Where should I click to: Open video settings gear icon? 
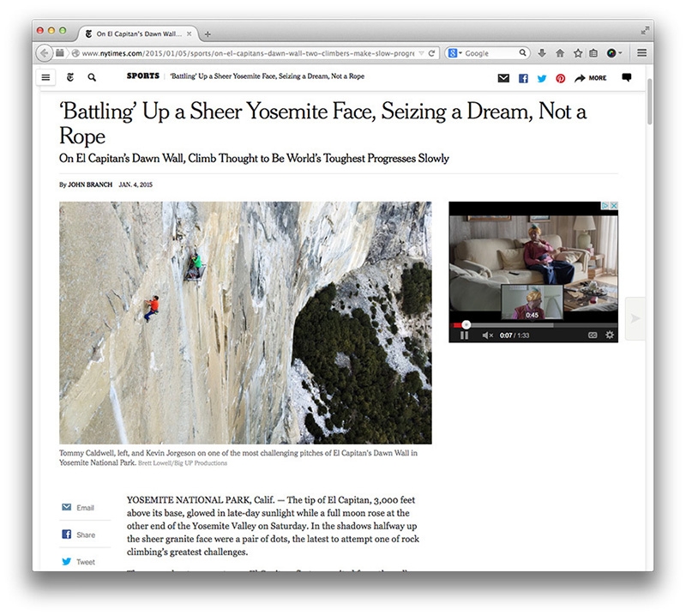(x=610, y=335)
